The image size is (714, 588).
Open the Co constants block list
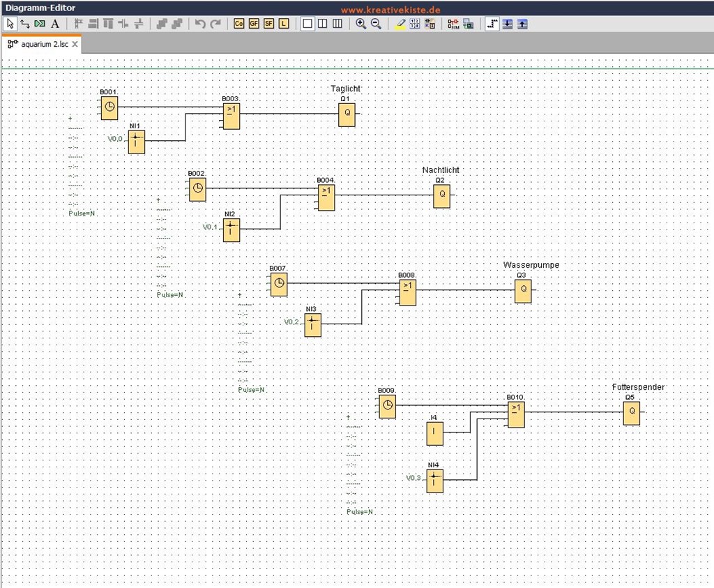[238, 24]
